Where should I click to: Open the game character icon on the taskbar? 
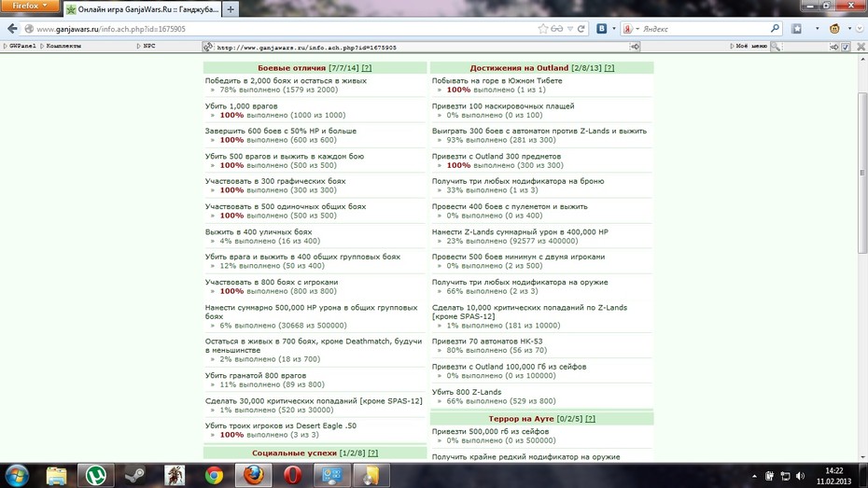click(175, 475)
